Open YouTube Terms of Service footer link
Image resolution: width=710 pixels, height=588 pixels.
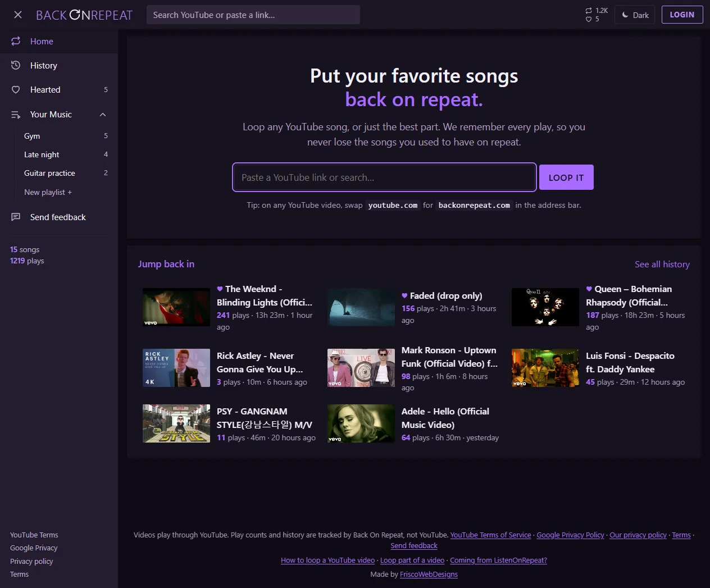coord(490,535)
